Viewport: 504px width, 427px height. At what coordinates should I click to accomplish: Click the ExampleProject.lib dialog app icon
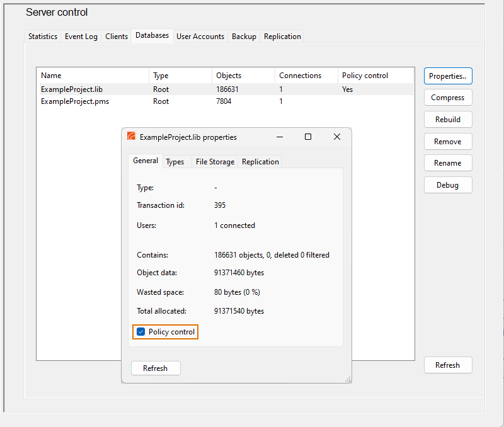(132, 137)
